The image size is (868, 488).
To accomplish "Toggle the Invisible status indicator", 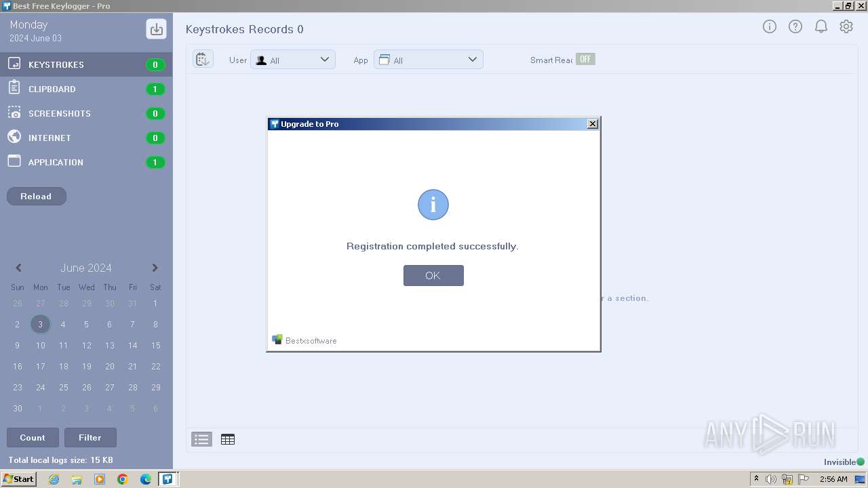I will (x=861, y=462).
